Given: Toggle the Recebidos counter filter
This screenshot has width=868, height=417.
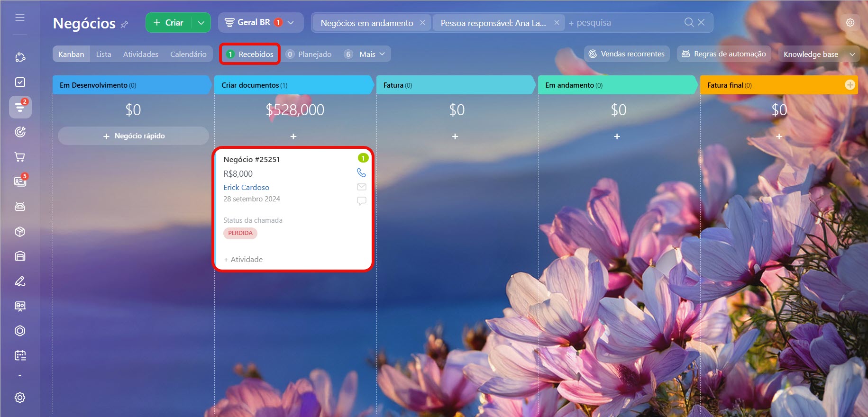Looking at the screenshot, I should (250, 54).
